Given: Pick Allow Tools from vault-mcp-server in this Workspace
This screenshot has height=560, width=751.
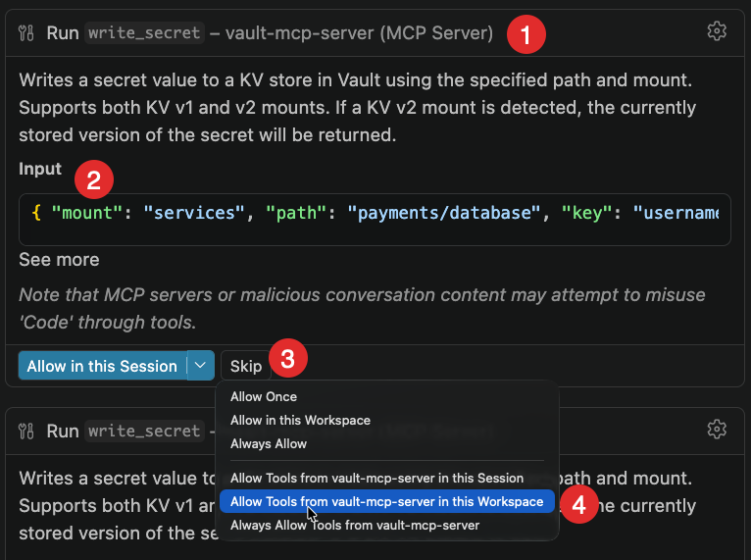Looking at the screenshot, I should coord(386,501).
